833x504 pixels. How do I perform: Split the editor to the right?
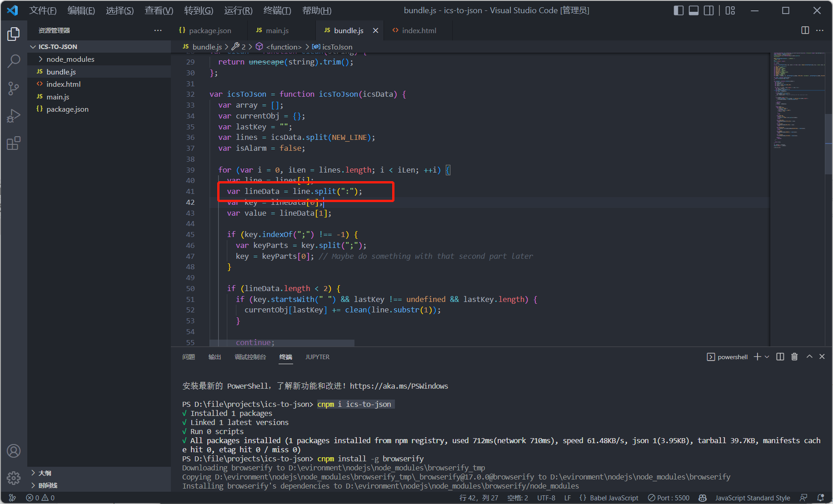click(x=805, y=30)
